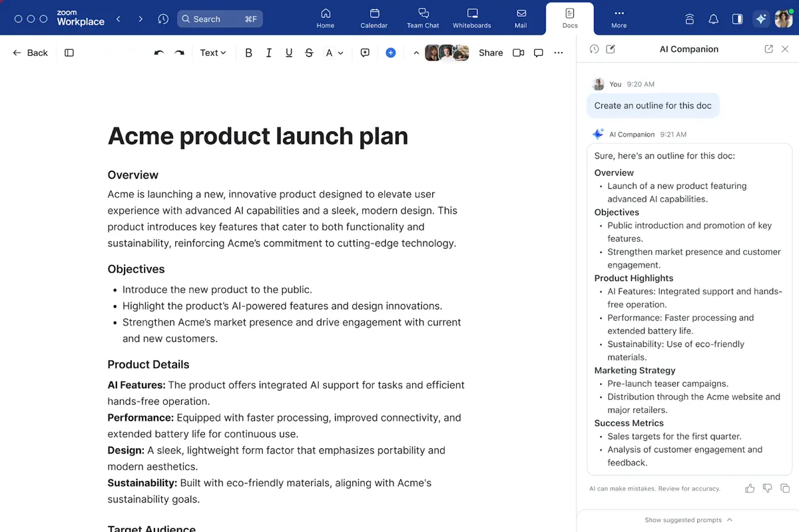Open AI Companion chat history icon

pyautogui.click(x=594, y=49)
